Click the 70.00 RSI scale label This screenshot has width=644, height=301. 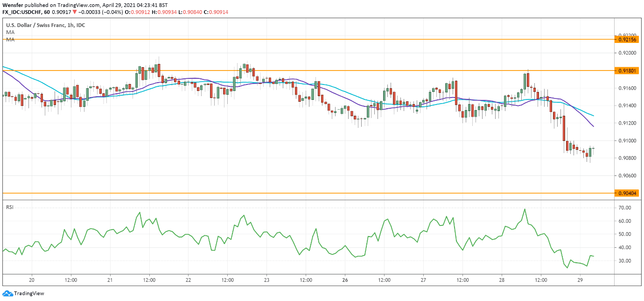[x=624, y=208]
